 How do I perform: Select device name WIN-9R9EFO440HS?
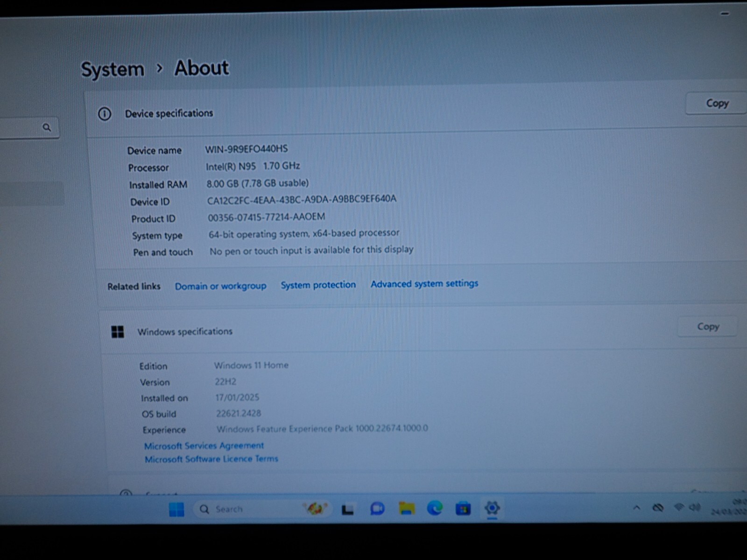point(247,149)
